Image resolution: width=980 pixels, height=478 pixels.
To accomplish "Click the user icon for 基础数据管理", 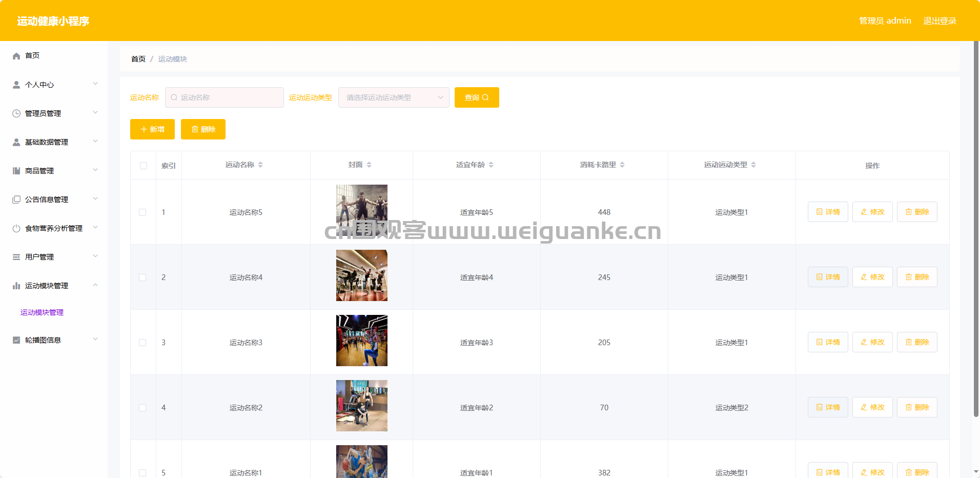I will 16,142.
